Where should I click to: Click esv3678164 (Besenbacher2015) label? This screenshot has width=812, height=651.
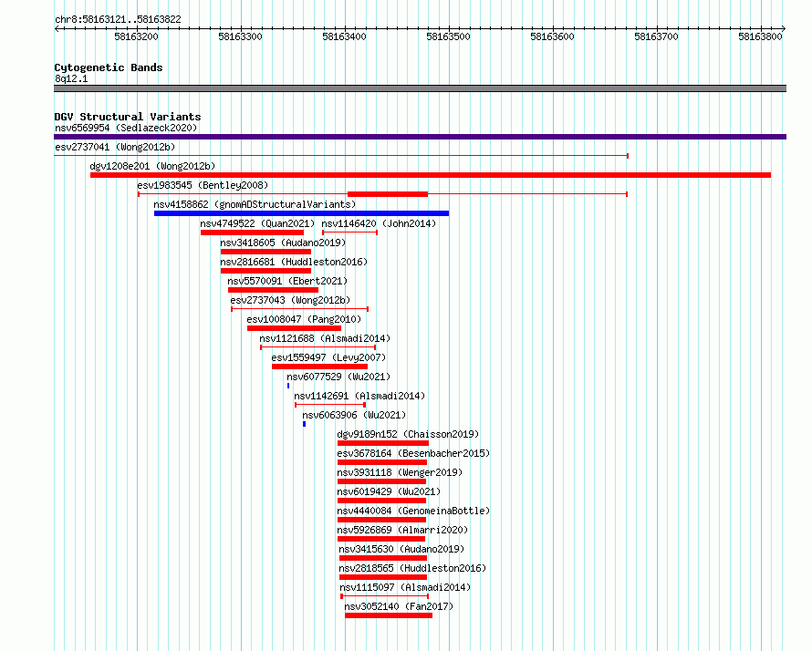click(413, 453)
